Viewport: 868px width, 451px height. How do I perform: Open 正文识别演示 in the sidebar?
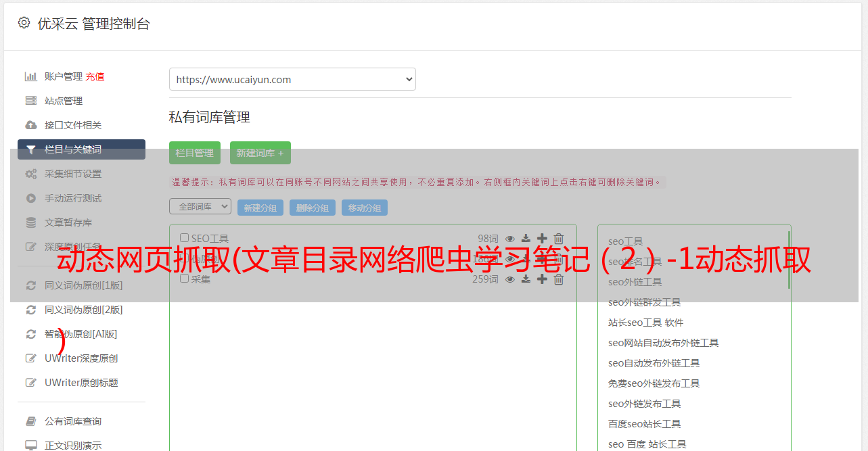(x=73, y=446)
